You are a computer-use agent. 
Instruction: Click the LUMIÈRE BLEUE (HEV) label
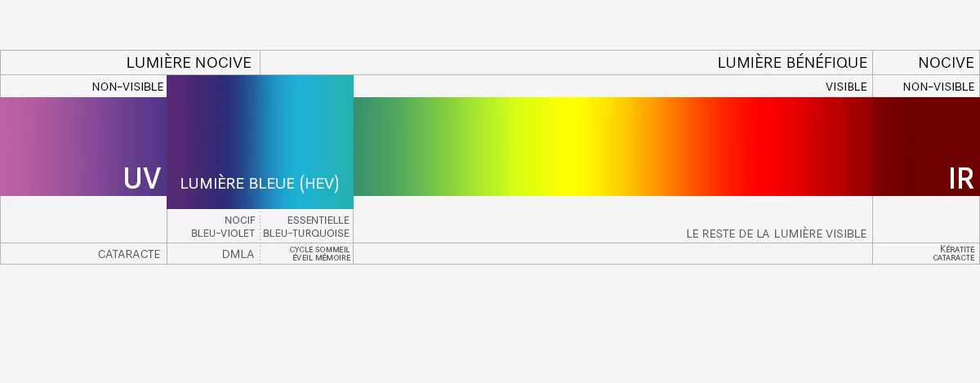pyautogui.click(x=260, y=184)
